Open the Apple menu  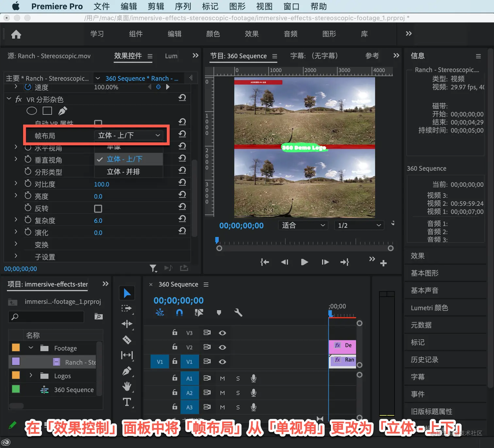16,6
